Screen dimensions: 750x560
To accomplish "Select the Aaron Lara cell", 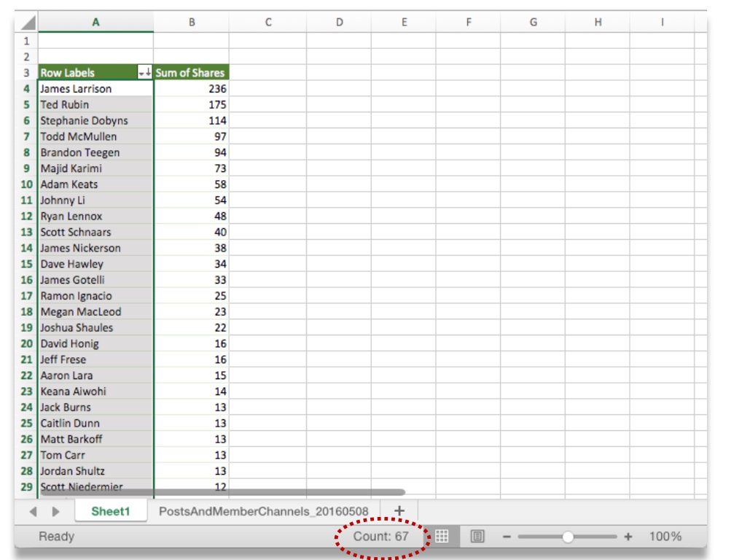I will pyautogui.click(x=95, y=376).
